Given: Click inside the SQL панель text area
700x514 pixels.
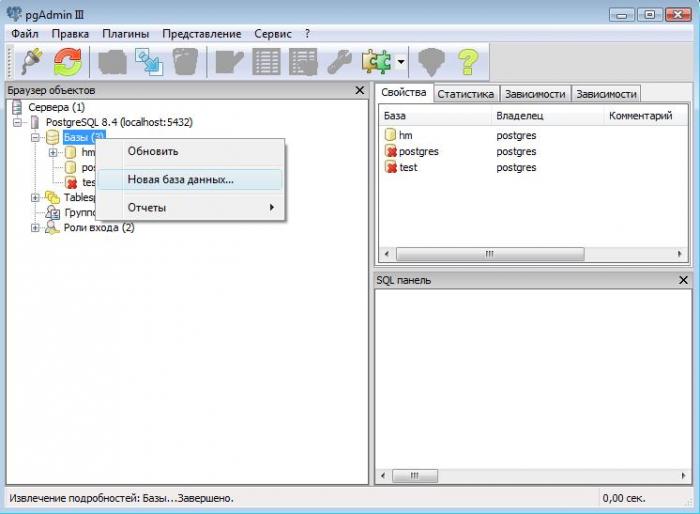Looking at the screenshot, I should click(533, 379).
